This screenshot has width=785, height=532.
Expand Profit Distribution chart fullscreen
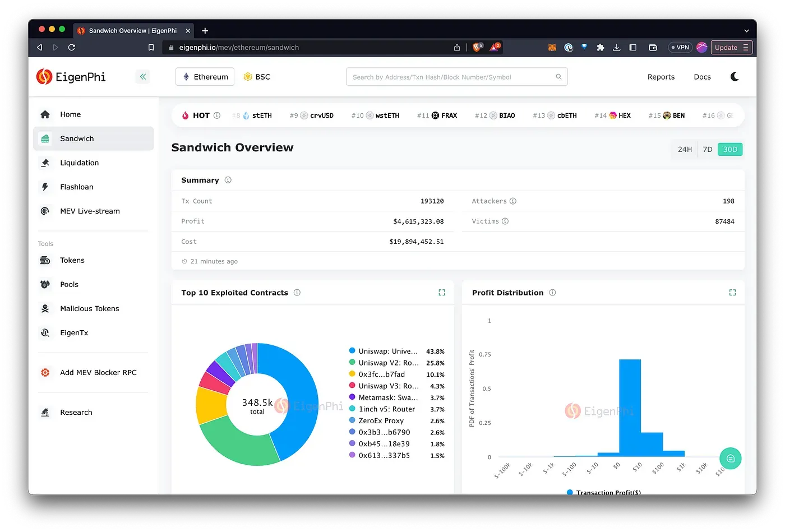click(x=732, y=293)
